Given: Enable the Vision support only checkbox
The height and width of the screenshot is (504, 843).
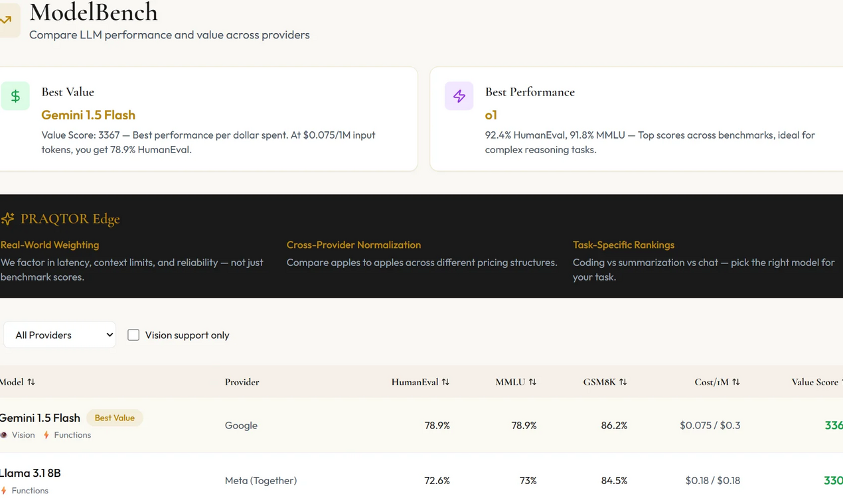Looking at the screenshot, I should tap(133, 335).
